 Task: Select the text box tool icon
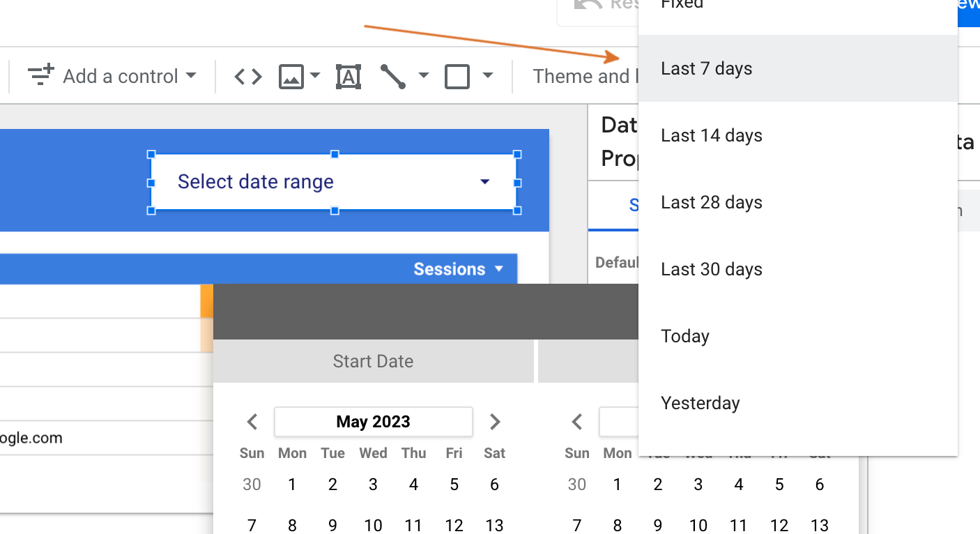(x=349, y=76)
